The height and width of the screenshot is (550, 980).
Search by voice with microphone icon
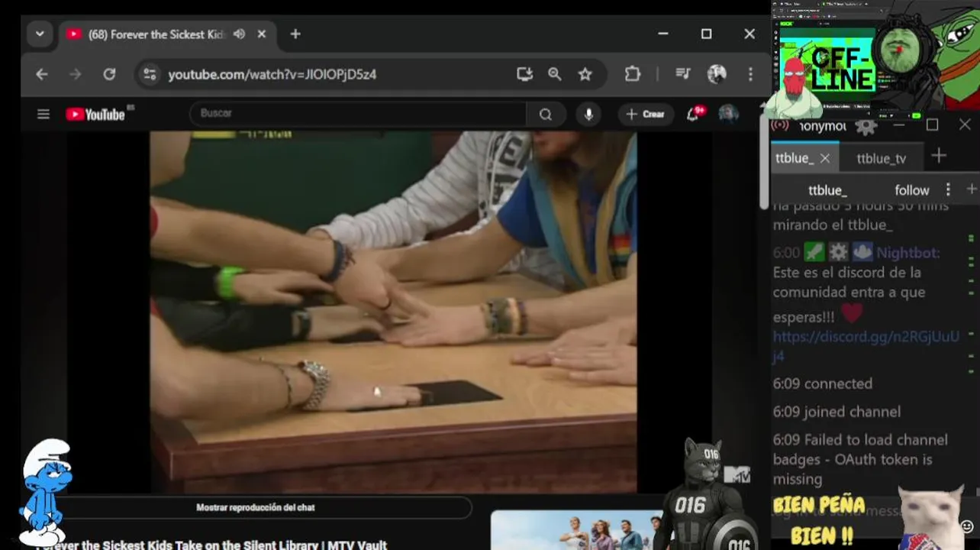pos(588,115)
